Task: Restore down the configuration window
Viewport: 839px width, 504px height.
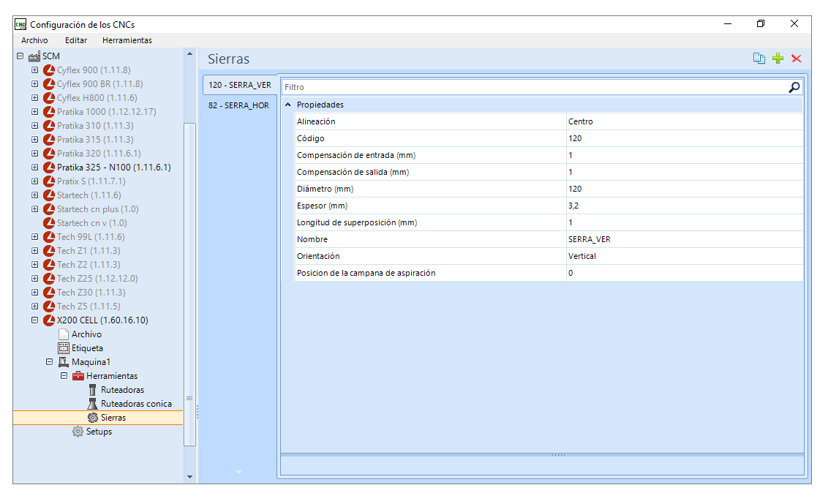Action: 760,23
